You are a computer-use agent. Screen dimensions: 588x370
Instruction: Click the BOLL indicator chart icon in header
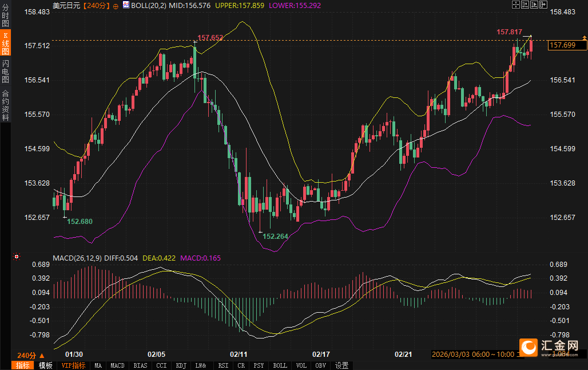[x=127, y=5]
